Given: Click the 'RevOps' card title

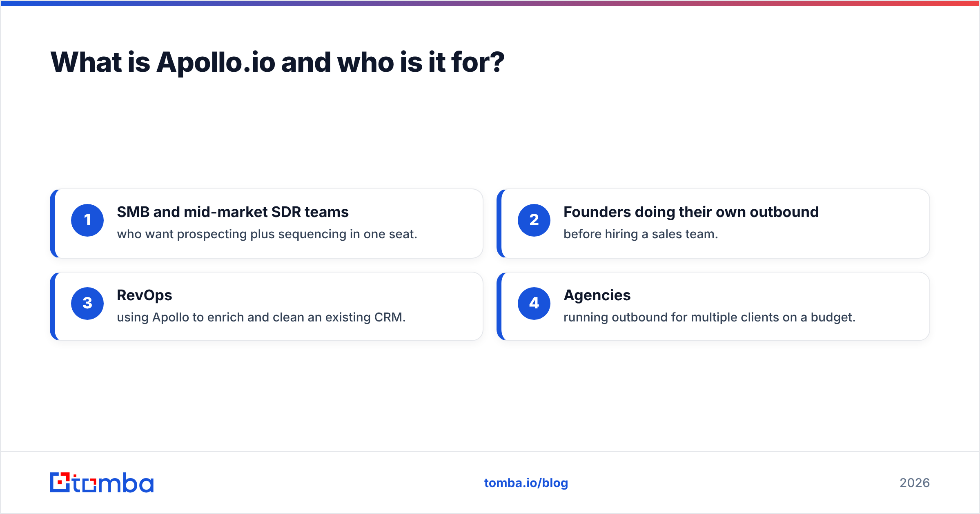Looking at the screenshot, I should tap(145, 295).
